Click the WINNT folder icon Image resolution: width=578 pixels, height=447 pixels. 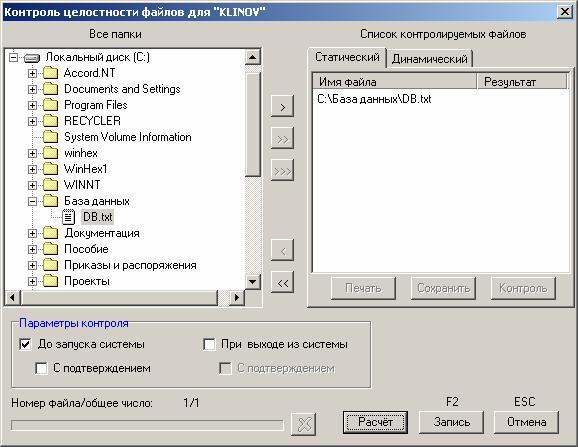coord(51,185)
